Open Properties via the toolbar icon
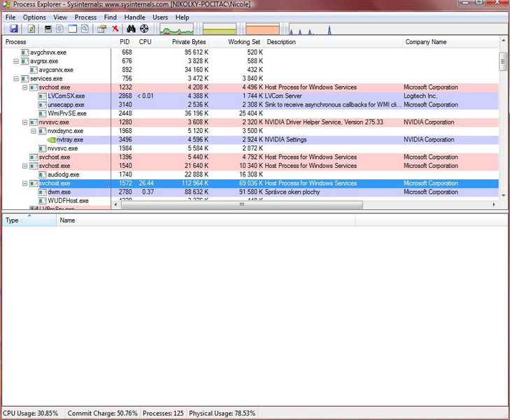This screenshot has height=420, width=510. pyautogui.click(x=102, y=29)
